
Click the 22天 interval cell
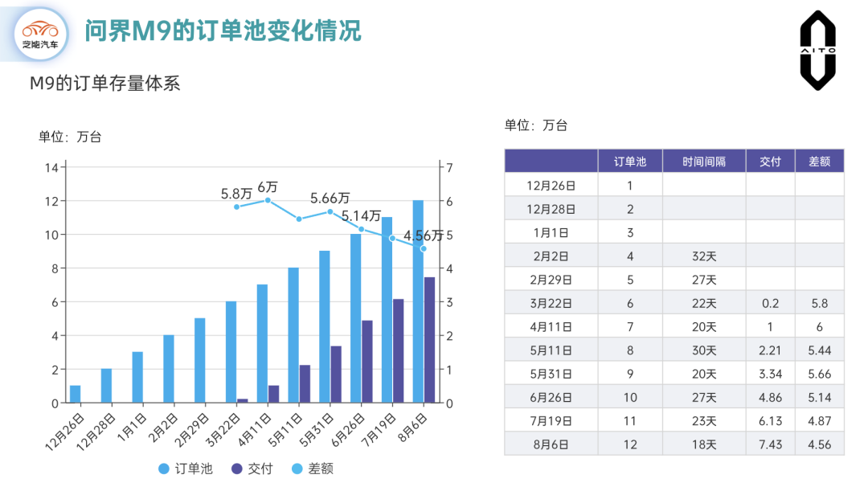coord(703,303)
